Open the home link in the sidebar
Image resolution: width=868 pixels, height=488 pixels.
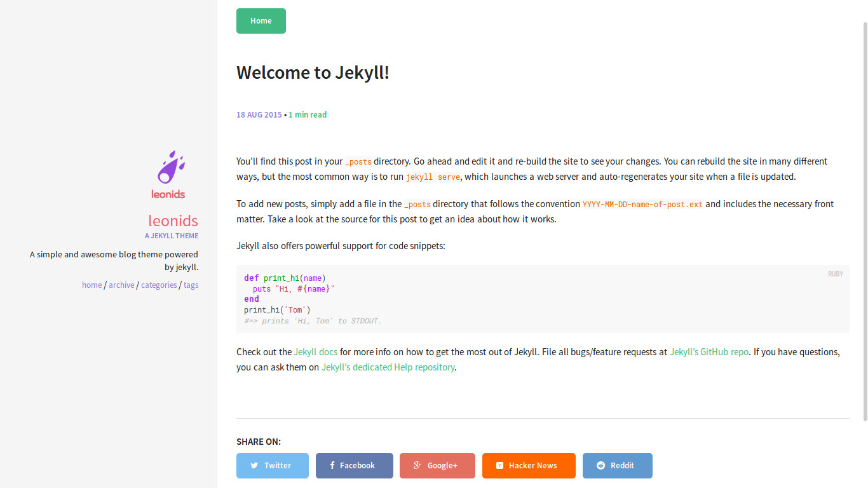point(92,285)
